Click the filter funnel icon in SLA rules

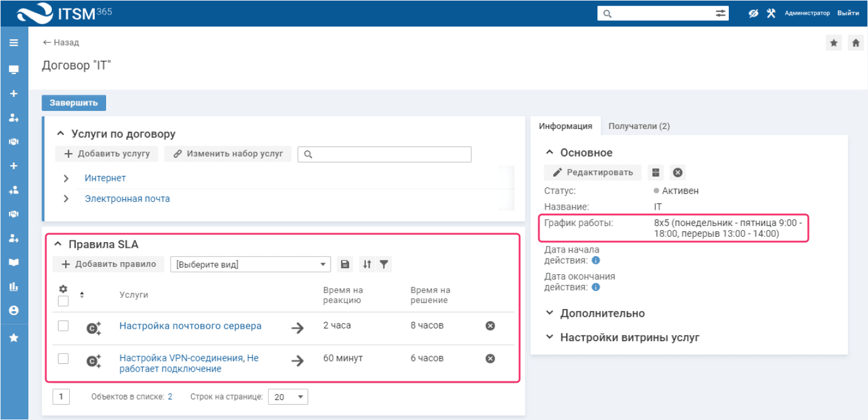(x=383, y=264)
